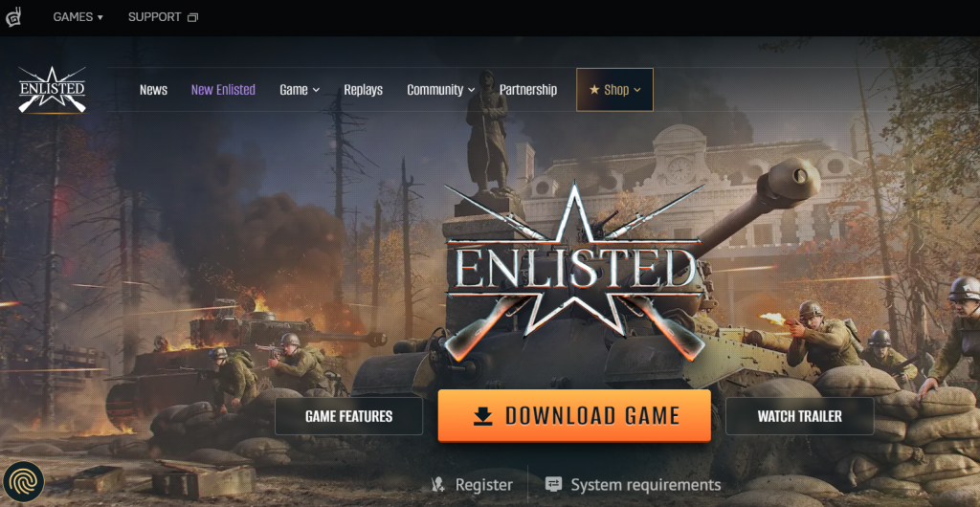
Task: Expand the Game menu chevron
Action: [316, 91]
